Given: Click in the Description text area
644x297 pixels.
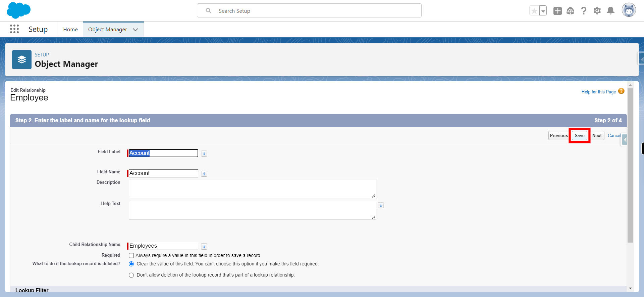Looking at the screenshot, I should click(x=253, y=189).
